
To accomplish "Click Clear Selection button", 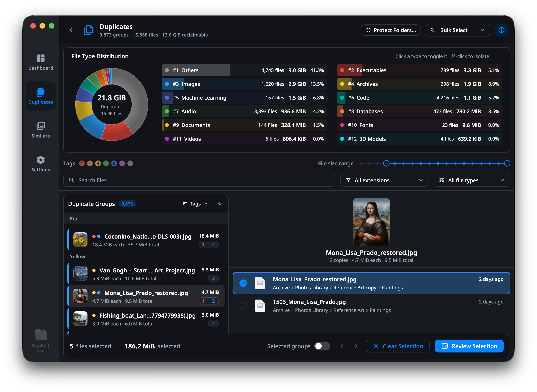I will point(398,346).
